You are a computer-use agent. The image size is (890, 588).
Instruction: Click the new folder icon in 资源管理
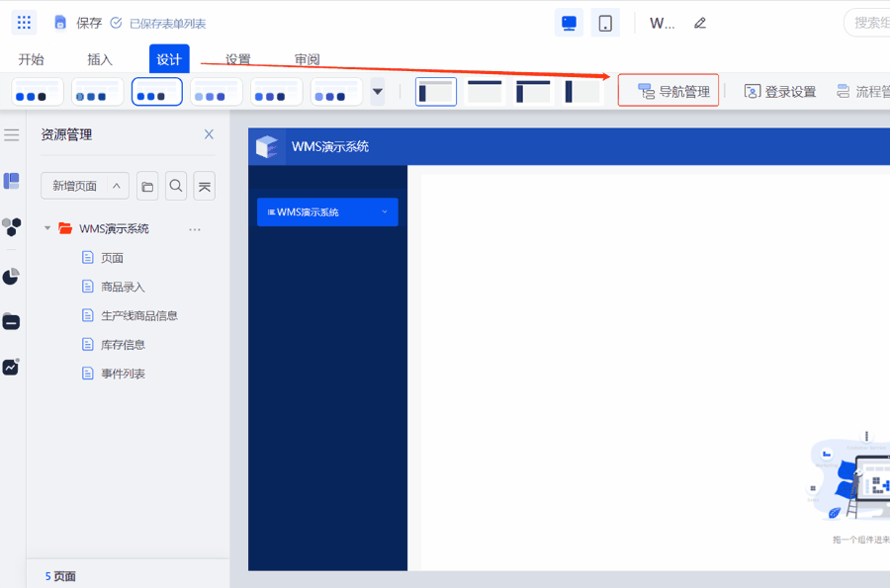point(147,186)
